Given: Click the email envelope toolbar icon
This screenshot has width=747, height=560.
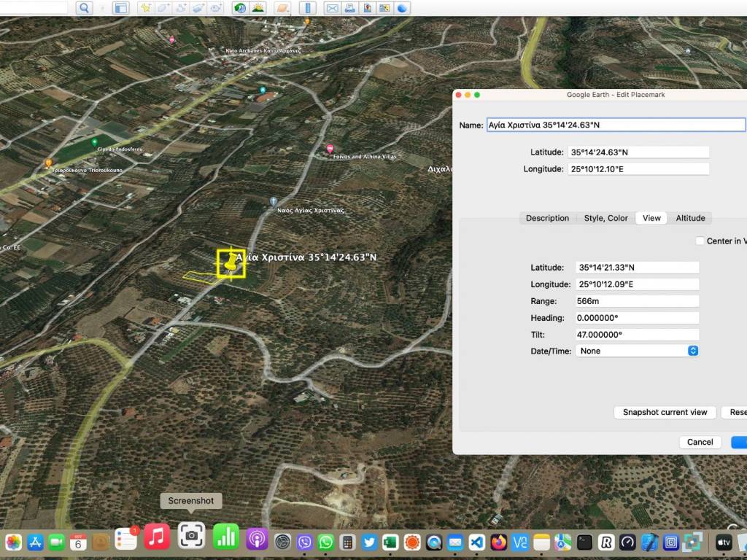Looking at the screenshot, I should pyautogui.click(x=332, y=8).
